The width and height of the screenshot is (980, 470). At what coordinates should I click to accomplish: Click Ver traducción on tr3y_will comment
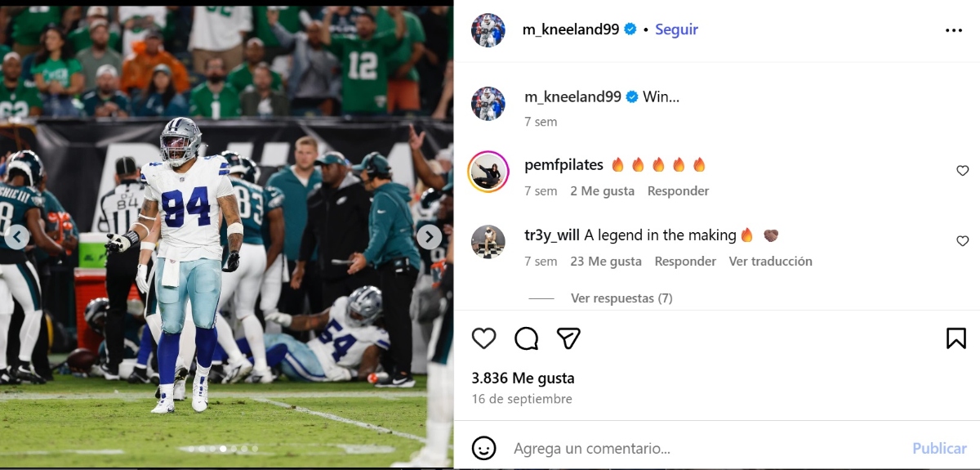(x=770, y=262)
